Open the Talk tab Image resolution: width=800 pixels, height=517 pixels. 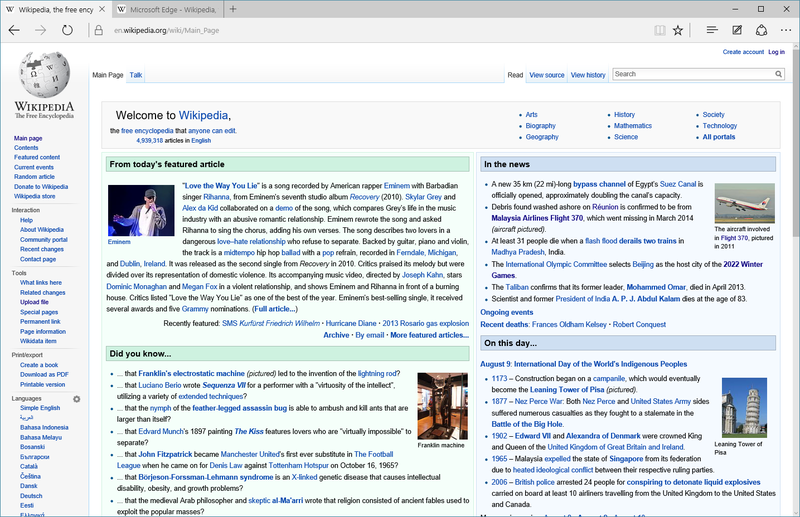(136, 75)
